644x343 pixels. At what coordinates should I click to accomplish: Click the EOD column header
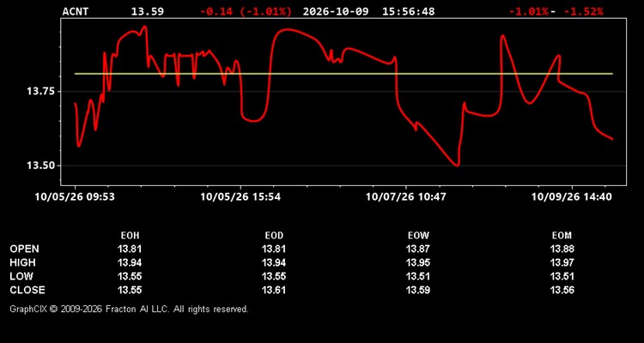274,236
